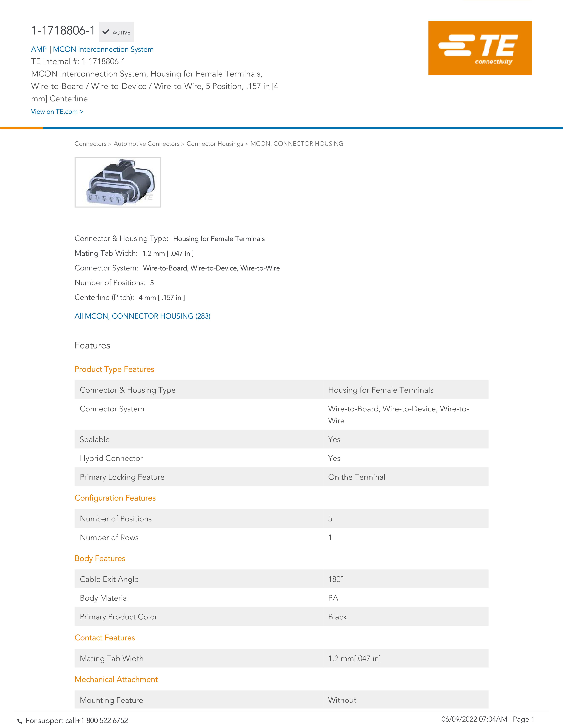
Task: Click the Mechanical Attachment section heading
Action: [116, 680]
